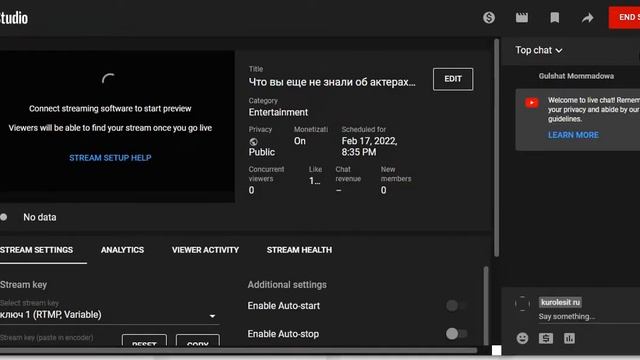This screenshot has width=640, height=360.
Task: Click the horizontal scrollbar at bottom
Action: [x=238, y=350]
